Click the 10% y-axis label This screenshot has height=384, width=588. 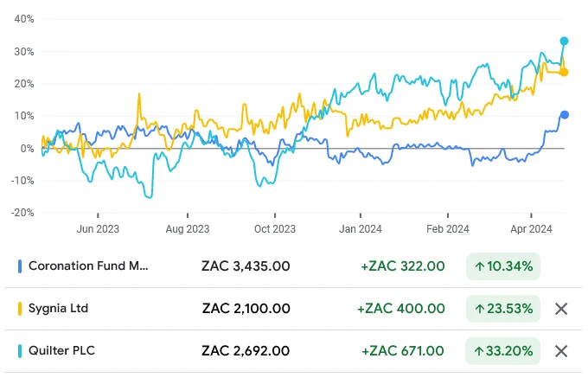tap(24, 116)
